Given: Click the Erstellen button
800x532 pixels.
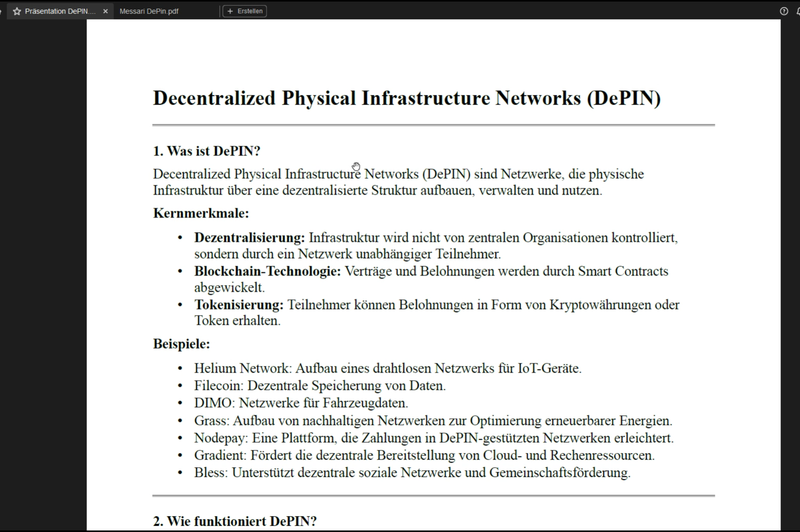Looking at the screenshot, I should click(x=245, y=11).
